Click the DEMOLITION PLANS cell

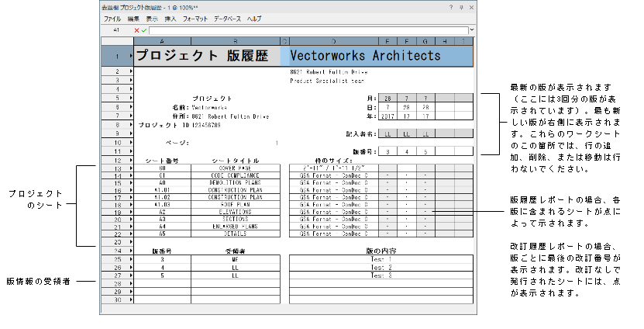coord(236,182)
